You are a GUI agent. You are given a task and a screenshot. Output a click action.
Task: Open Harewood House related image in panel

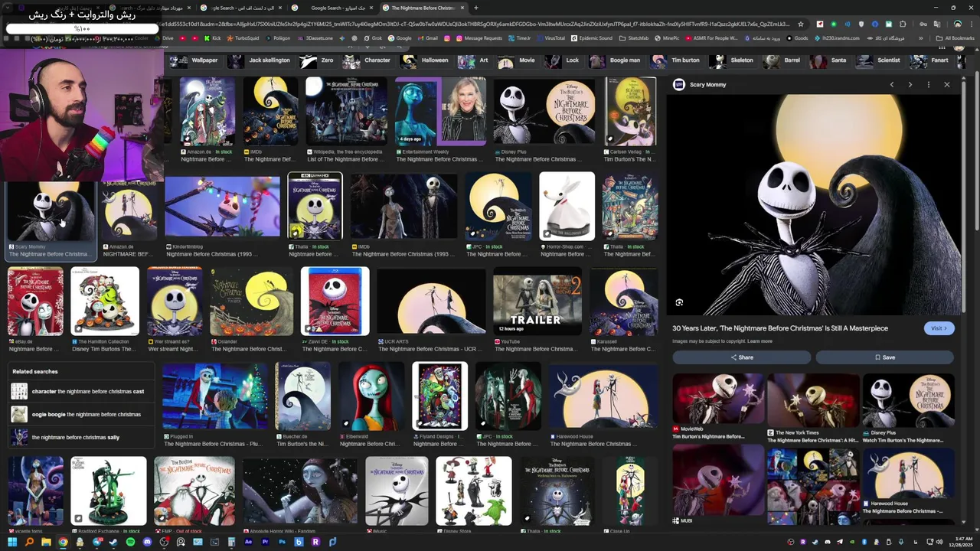pos(908,472)
